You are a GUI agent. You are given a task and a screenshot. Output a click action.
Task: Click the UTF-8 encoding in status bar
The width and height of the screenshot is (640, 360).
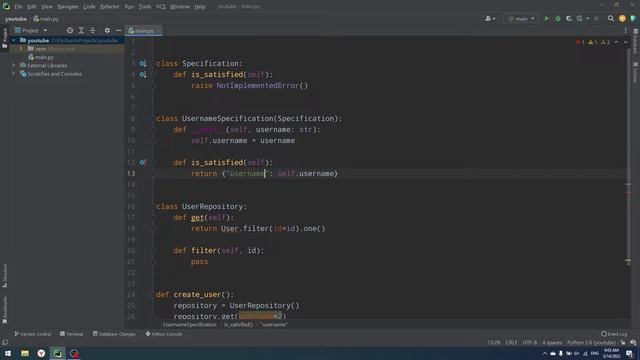pos(530,342)
